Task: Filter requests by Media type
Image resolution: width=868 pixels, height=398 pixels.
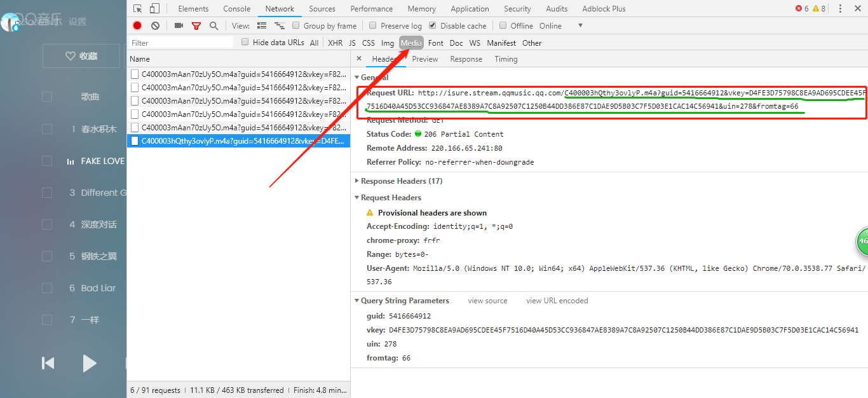Action: click(411, 43)
